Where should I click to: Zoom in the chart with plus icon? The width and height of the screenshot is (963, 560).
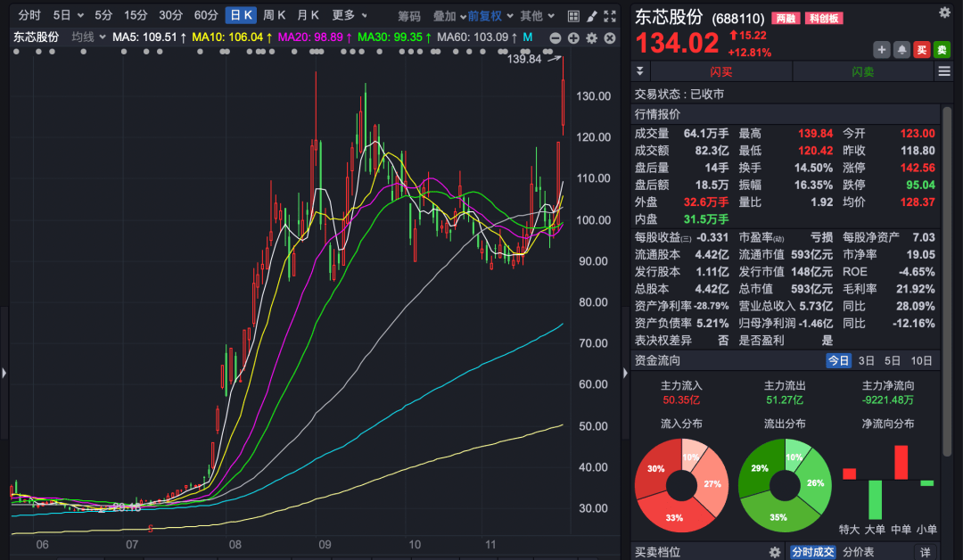(x=573, y=38)
